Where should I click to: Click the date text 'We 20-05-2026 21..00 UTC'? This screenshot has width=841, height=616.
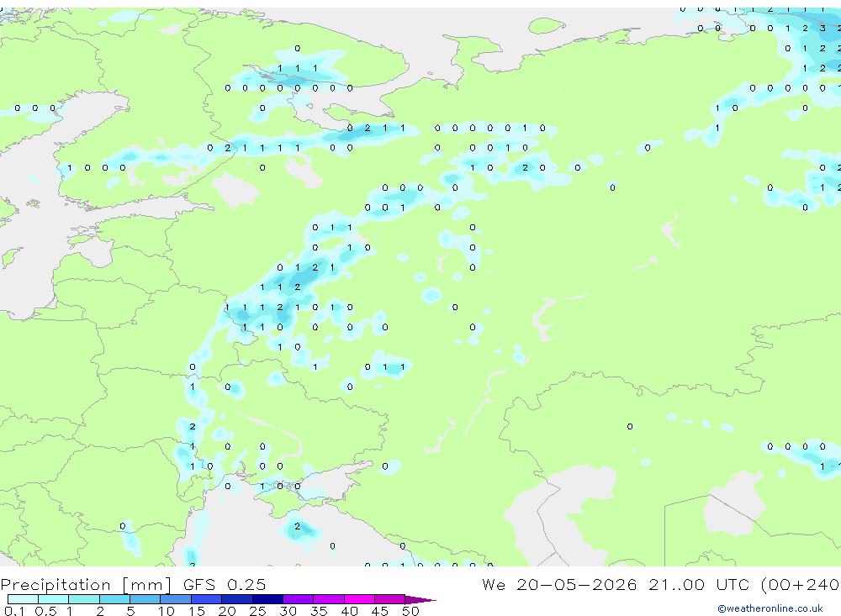pos(616,584)
